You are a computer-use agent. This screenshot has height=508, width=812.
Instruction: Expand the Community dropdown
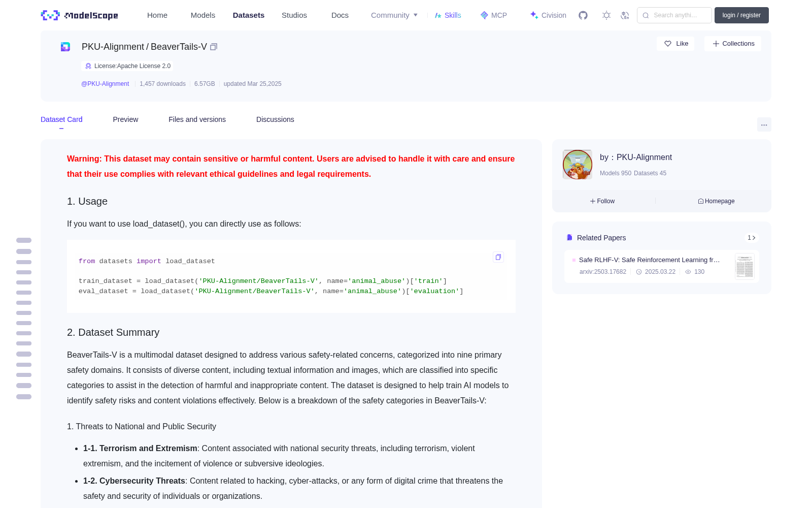(394, 15)
